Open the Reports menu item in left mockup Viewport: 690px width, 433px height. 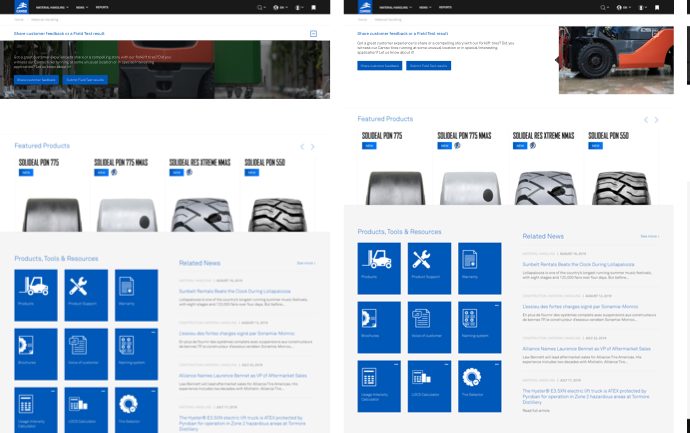[x=102, y=7]
